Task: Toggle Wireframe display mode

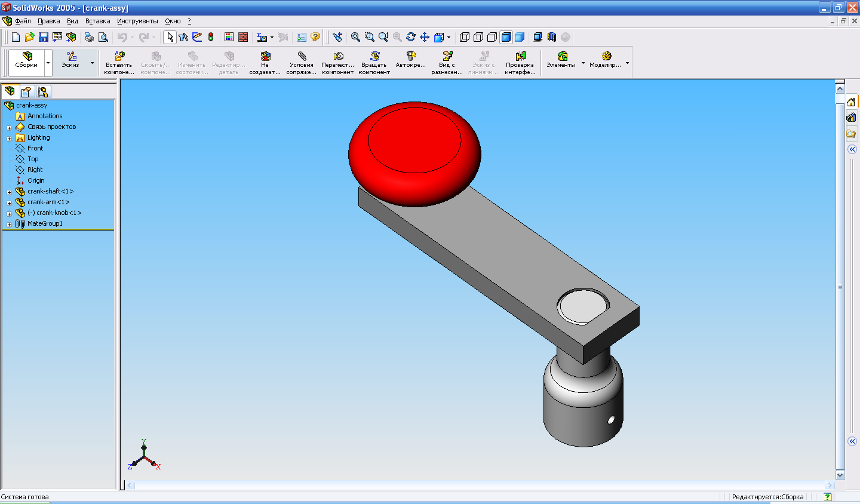Action: pos(465,37)
